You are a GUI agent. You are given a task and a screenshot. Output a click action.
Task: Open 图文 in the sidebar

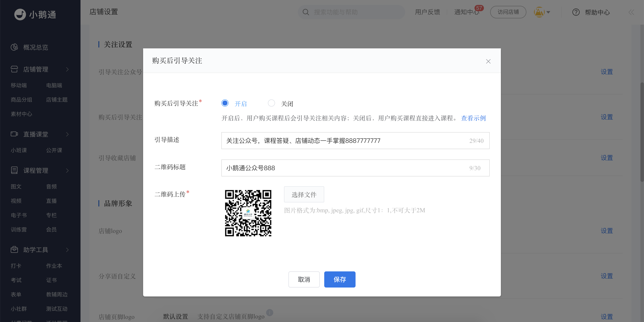coord(16,187)
